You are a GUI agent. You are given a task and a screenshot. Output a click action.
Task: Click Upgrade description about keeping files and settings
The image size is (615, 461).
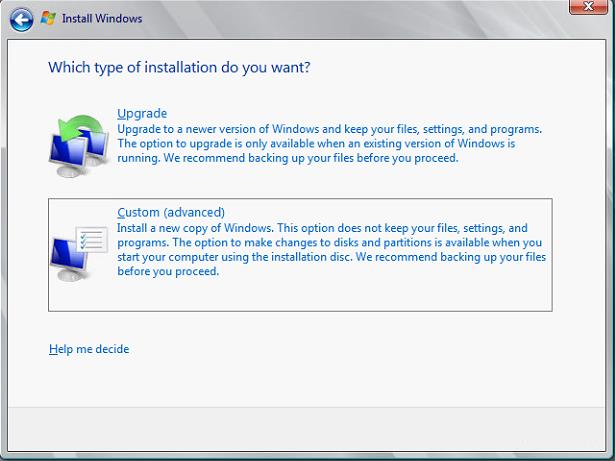click(330, 144)
